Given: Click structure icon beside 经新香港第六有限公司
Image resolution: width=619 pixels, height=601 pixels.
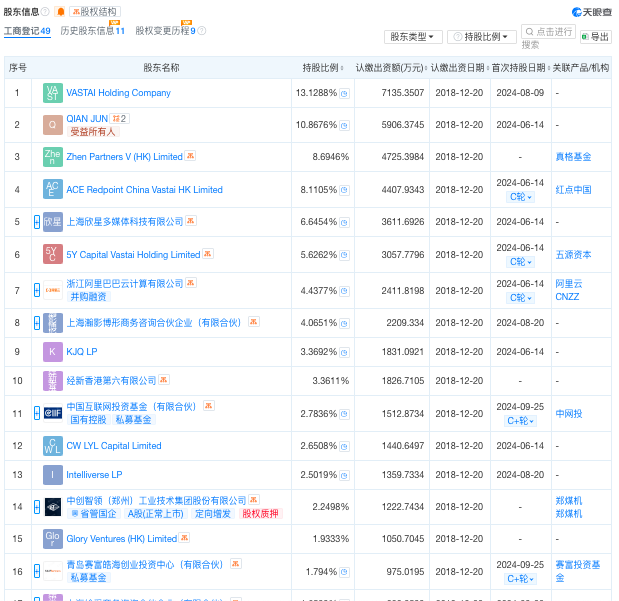Looking at the screenshot, I should click(x=163, y=380).
